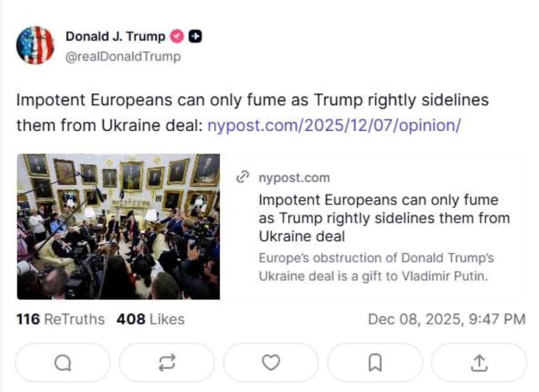Screen dimensions: 539x392
Task: Click the nypost.com domain label in the card
Action: click(x=294, y=178)
